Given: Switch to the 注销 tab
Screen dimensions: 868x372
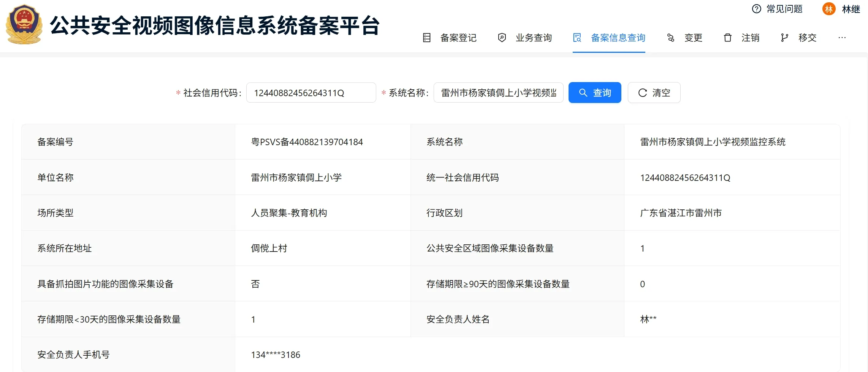Looking at the screenshot, I should click(742, 38).
